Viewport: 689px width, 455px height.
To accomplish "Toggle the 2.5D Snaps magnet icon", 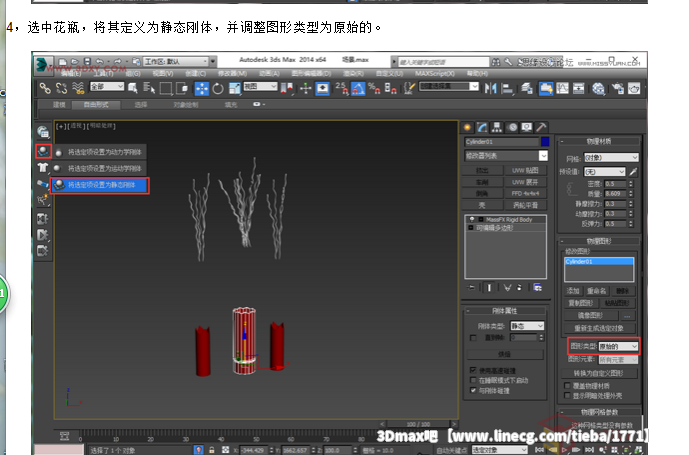I will click(342, 88).
